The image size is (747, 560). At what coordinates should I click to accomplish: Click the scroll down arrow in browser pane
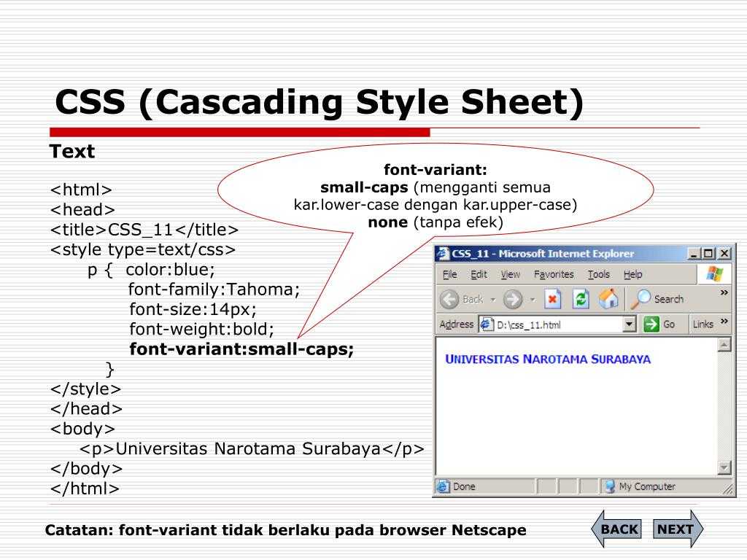pos(724,467)
